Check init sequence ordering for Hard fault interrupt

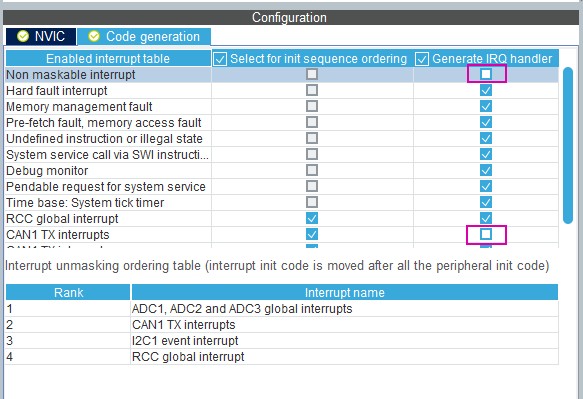tap(312, 90)
